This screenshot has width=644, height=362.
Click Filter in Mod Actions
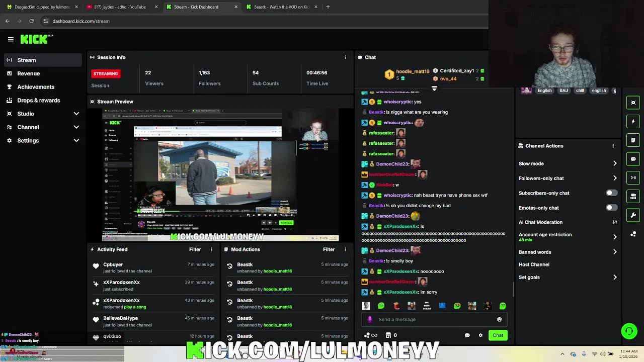pyautogui.click(x=329, y=249)
